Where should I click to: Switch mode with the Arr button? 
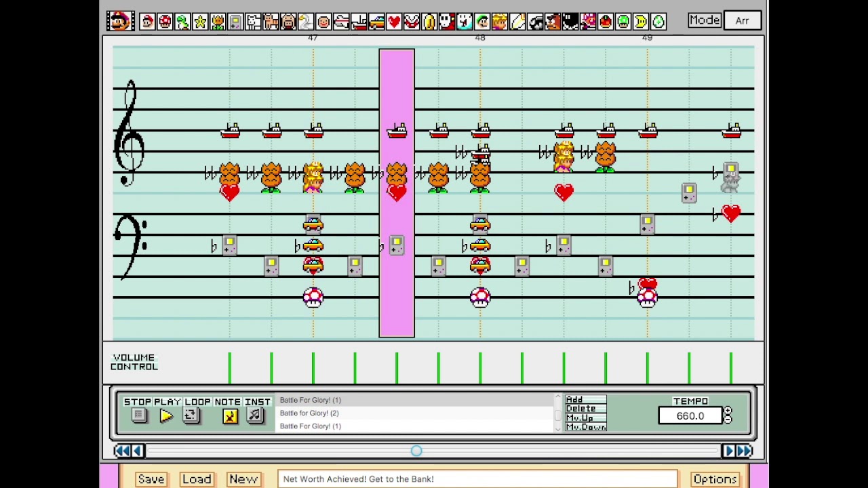click(x=742, y=21)
